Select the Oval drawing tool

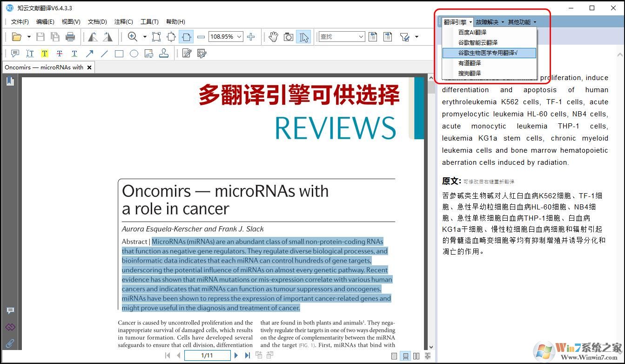point(134,54)
